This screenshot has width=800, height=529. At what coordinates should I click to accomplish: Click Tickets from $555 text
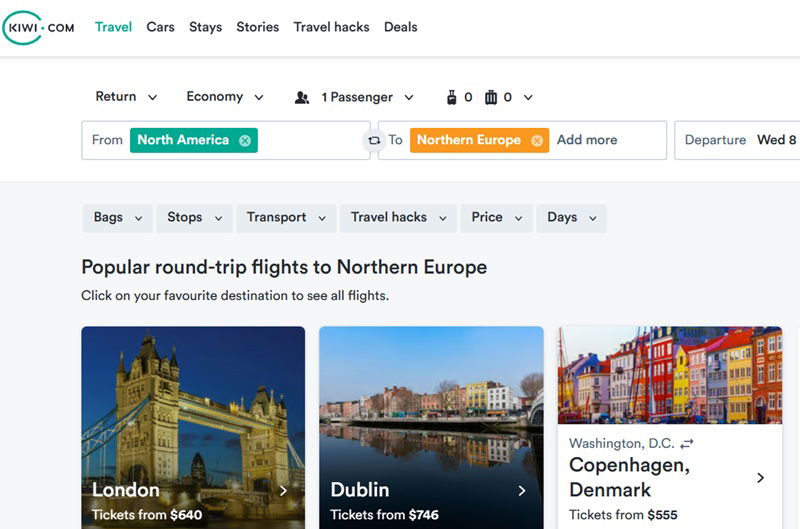coord(623,515)
